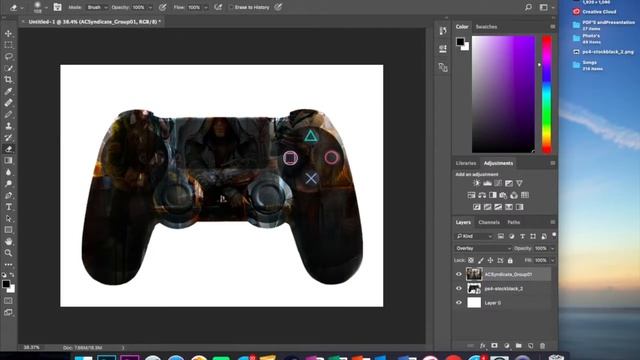
Task: Toggle lock transparent pixels
Action: pos(471,260)
